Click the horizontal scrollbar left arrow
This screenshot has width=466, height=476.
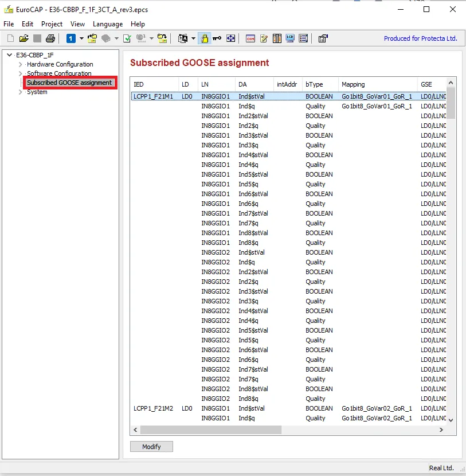pos(135,430)
